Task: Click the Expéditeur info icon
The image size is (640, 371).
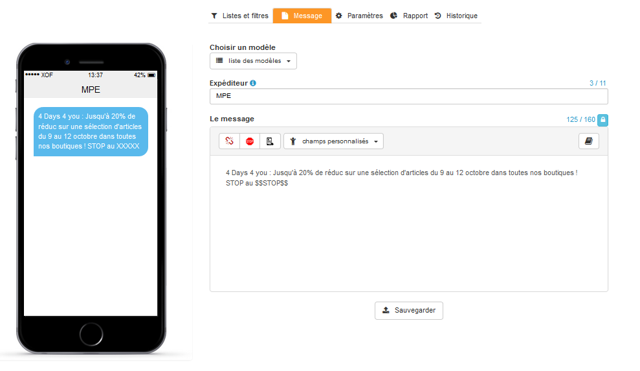Action: (253, 83)
